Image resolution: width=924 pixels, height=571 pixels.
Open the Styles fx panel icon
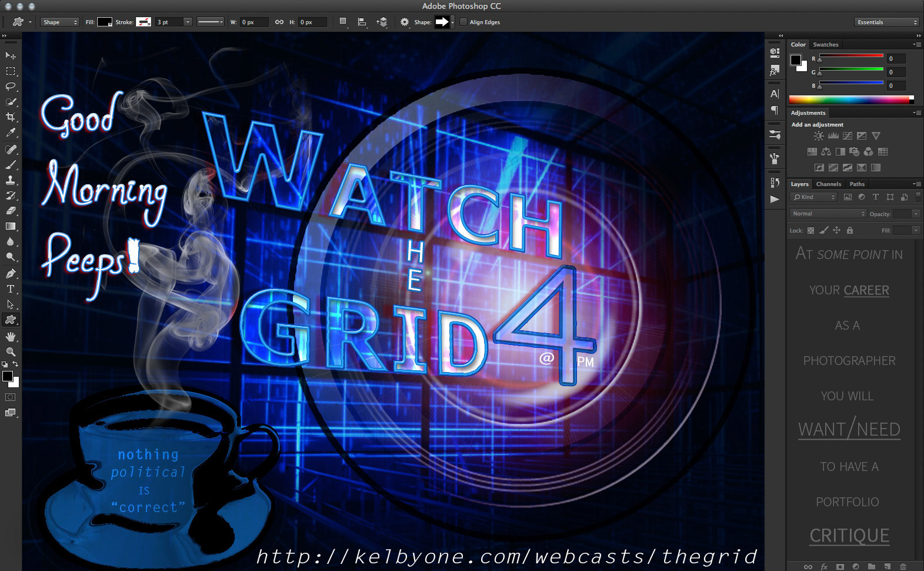(x=775, y=71)
